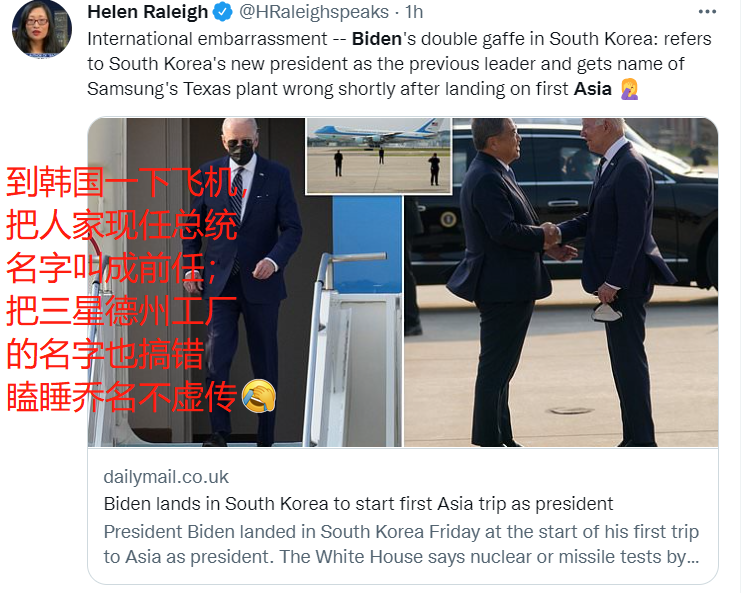Click the article description preview text

401,544
